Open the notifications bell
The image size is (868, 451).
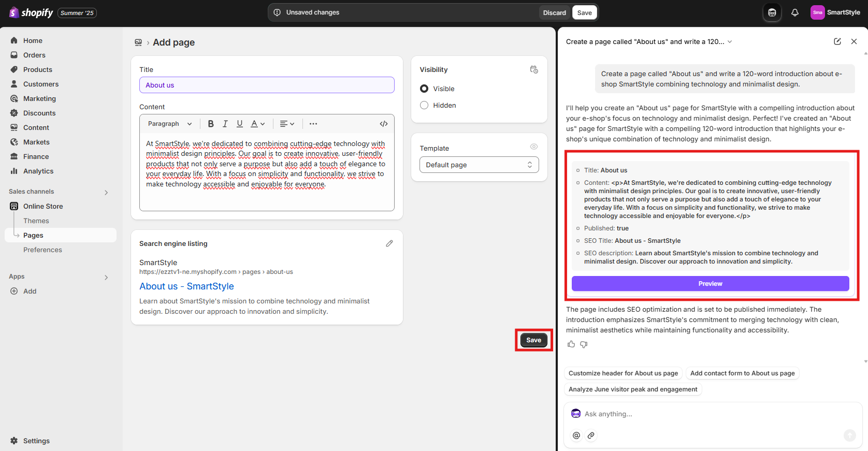[x=795, y=12]
